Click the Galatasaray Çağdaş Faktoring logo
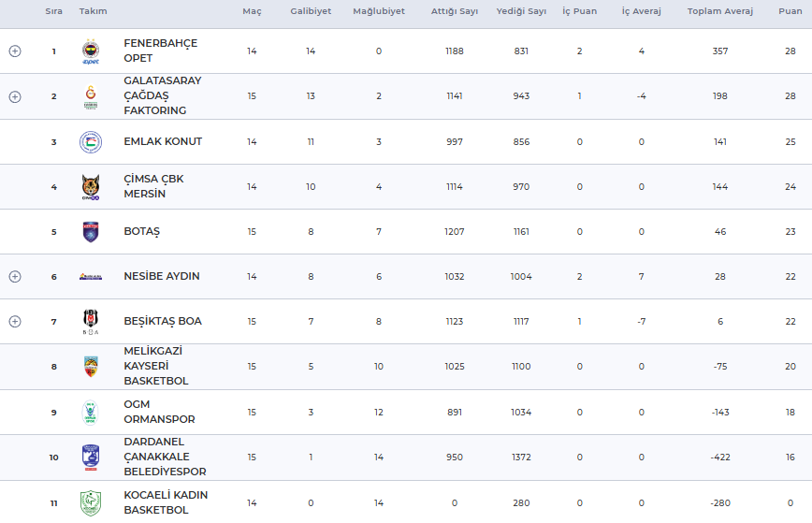Screen dimensions: 812x523 (91, 96)
